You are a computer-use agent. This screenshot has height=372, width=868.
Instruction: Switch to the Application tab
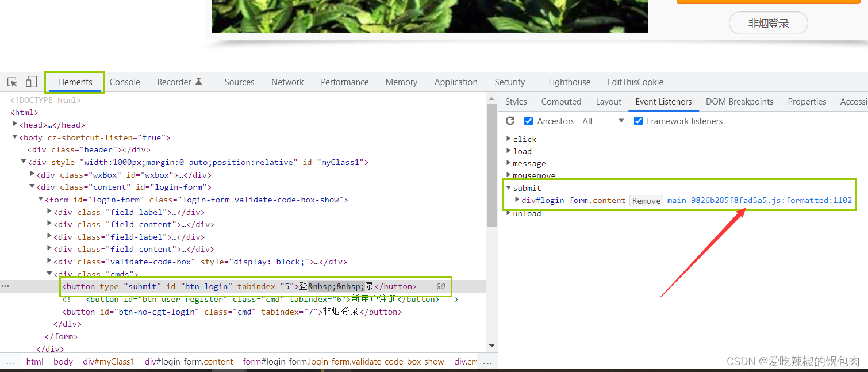456,82
